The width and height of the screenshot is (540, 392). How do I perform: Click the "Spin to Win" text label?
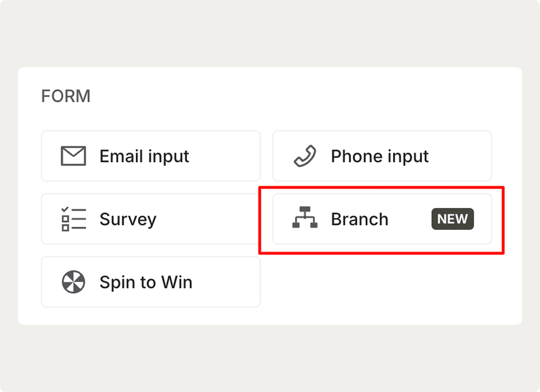click(x=146, y=282)
